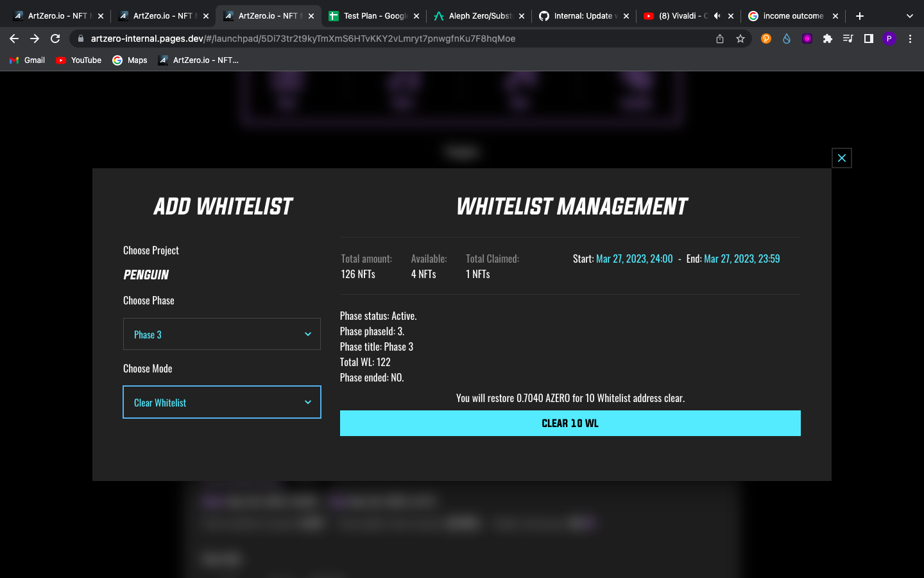Bookmark the page via star icon
The image size is (924, 578).
(741, 39)
